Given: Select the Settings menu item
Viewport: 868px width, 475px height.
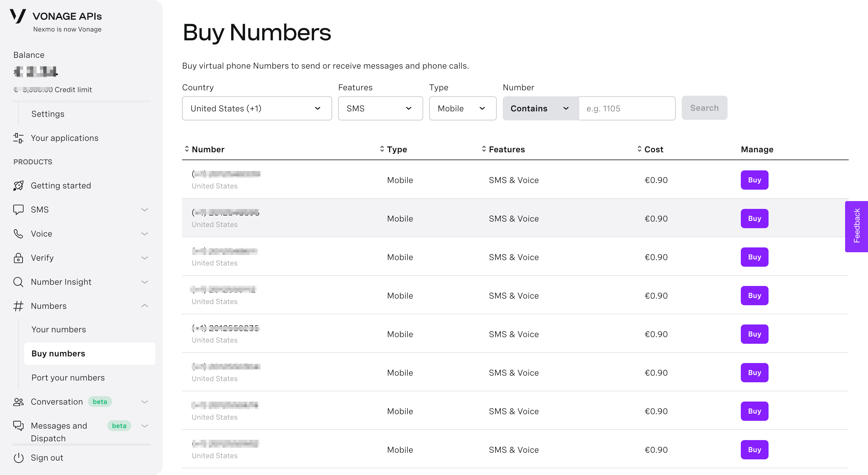Looking at the screenshot, I should (x=48, y=113).
